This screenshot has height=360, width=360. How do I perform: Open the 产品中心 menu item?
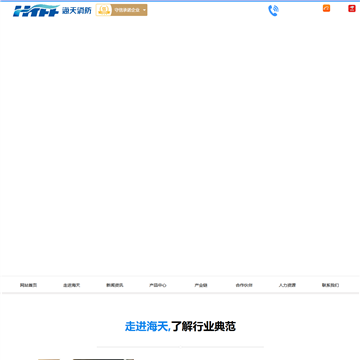tap(158, 285)
